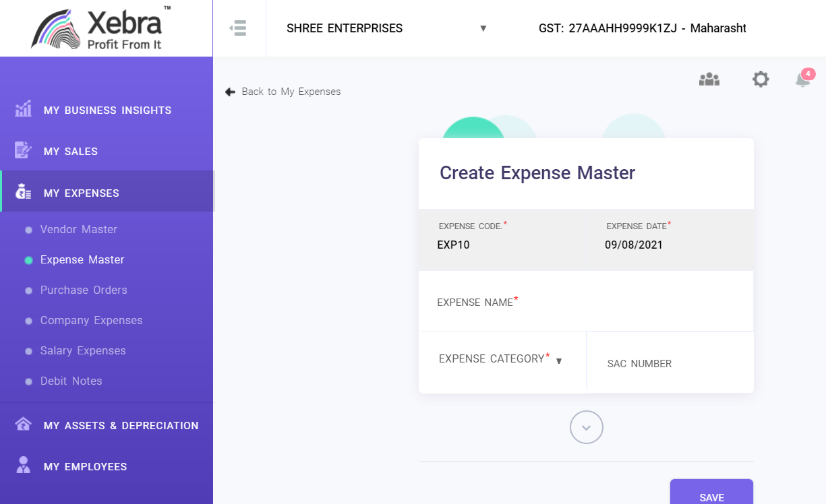Go to Company Expenses
Image resolution: width=826 pixels, height=504 pixels.
click(91, 320)
